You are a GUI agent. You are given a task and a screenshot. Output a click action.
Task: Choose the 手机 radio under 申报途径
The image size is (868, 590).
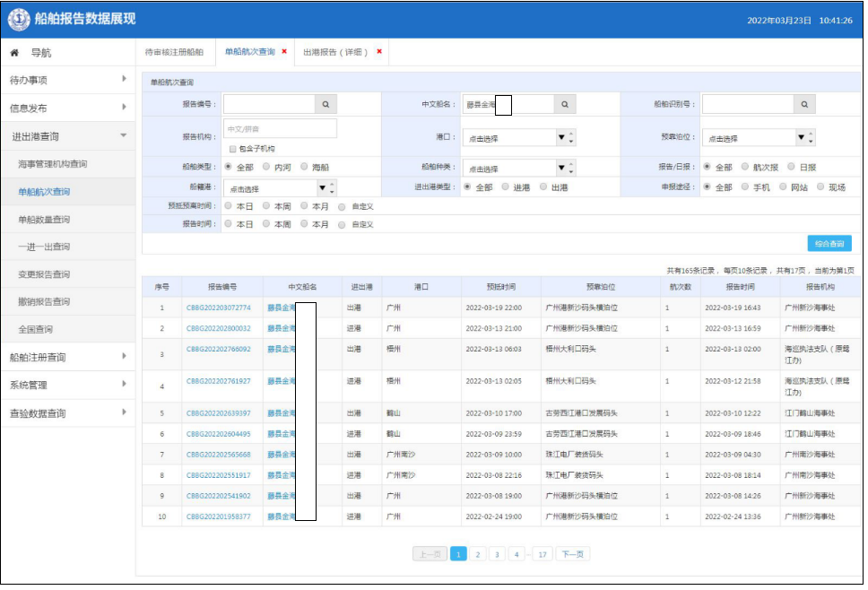pyautogui.click(x=746, y=187)
